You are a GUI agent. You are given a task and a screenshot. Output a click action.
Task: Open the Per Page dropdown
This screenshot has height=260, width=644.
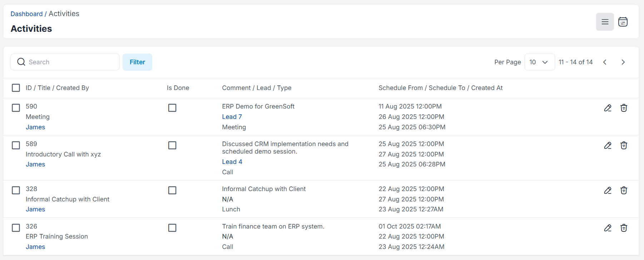pos(539,62)
